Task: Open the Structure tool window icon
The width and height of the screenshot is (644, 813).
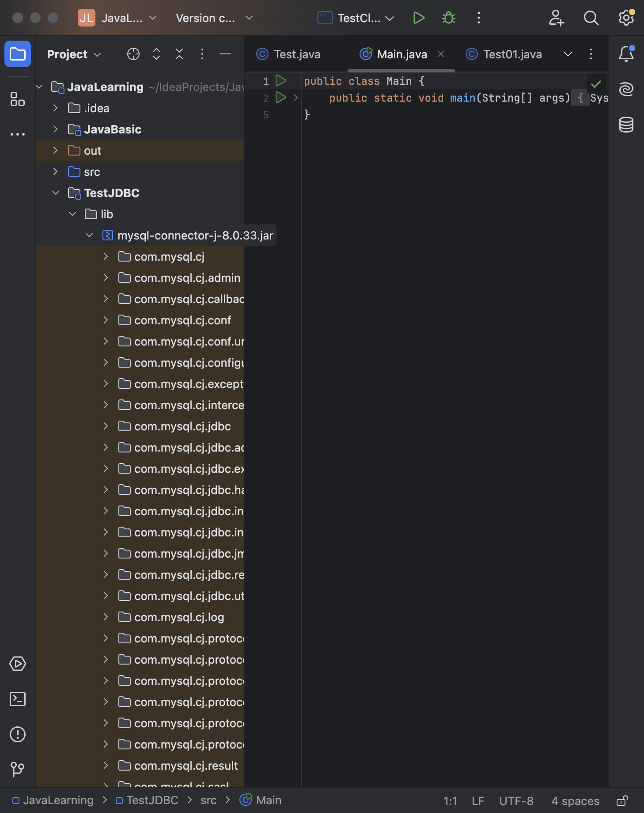Action: (x=18, y=99)
